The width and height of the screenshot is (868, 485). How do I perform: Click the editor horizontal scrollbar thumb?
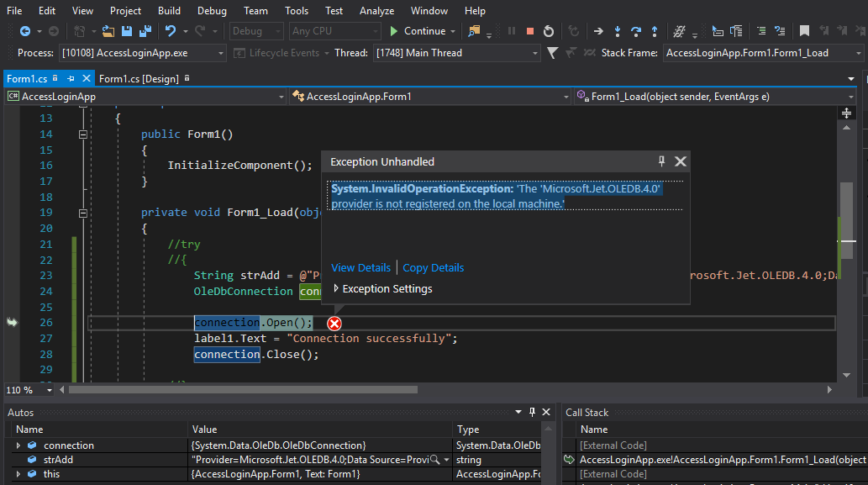243,390
